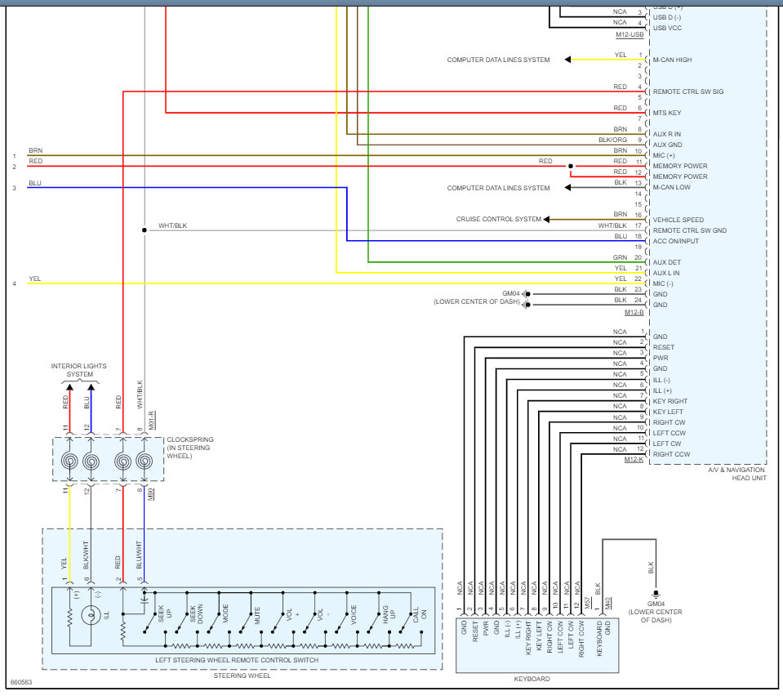Select the USB VCC label
Screen dimensions: 783x700
coord(667,28)
